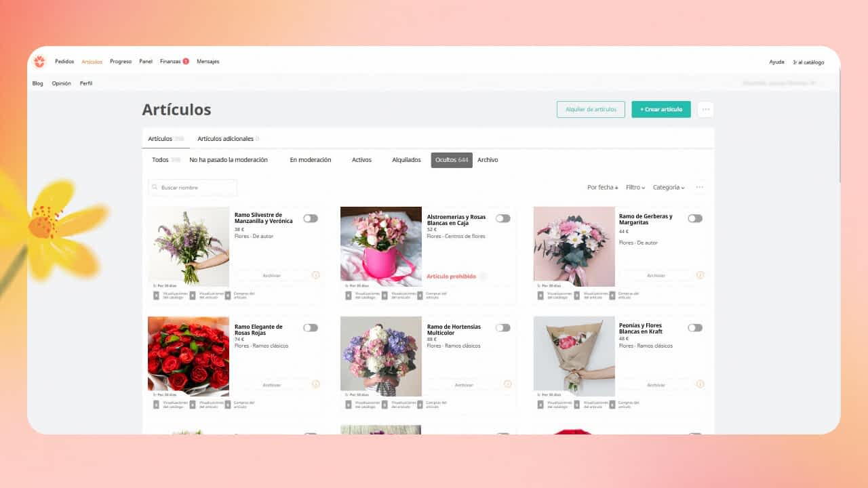Open the three-dots options next to Categoría
This screenshot has height=488, width=868.
point(700,187)
